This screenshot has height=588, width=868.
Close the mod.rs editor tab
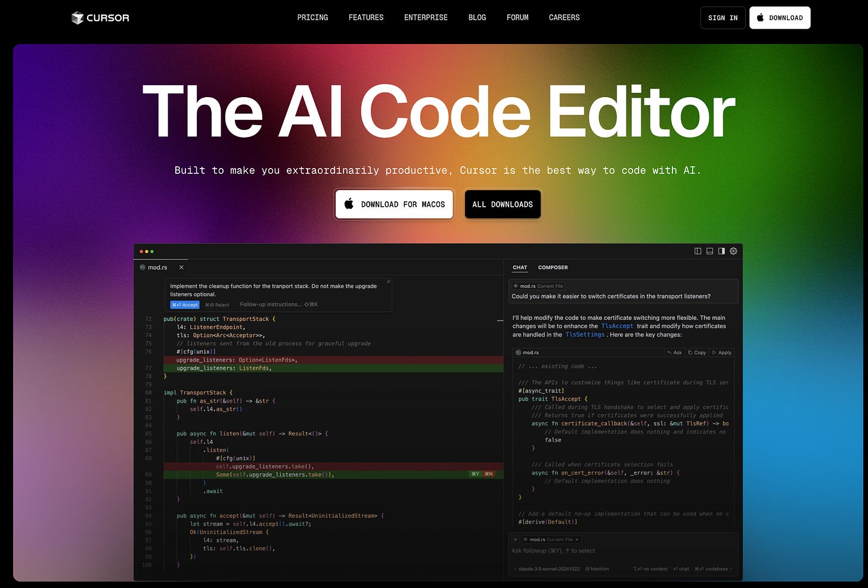tap(181, 267)
